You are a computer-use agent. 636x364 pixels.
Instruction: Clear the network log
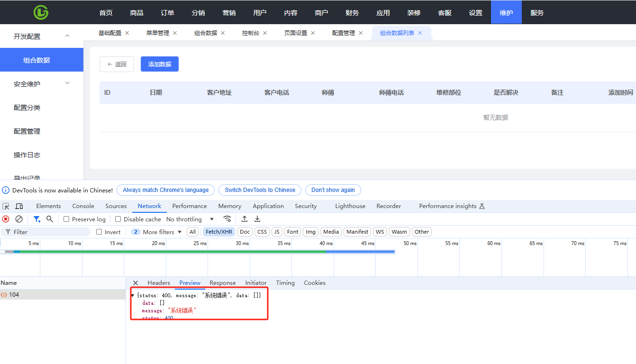[19, 219]
